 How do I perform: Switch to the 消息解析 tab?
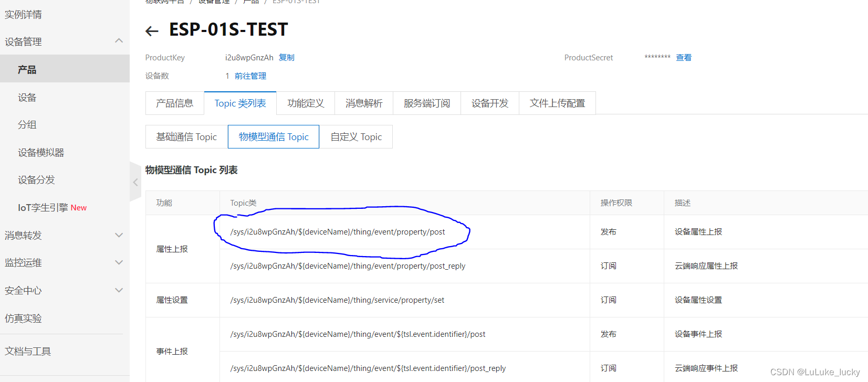364,103
